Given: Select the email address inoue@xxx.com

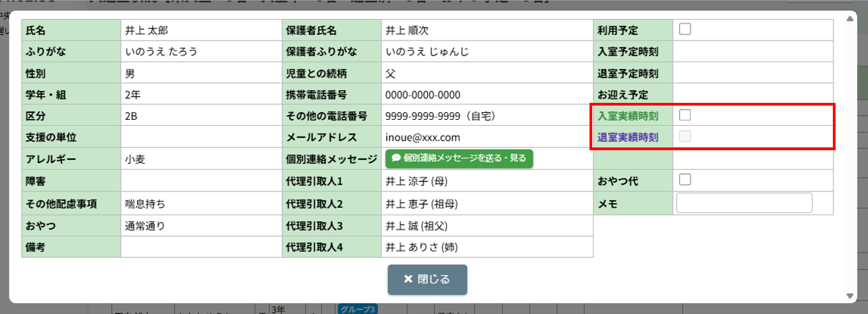Looking at the screenshot, I should [x=423, y=137].
